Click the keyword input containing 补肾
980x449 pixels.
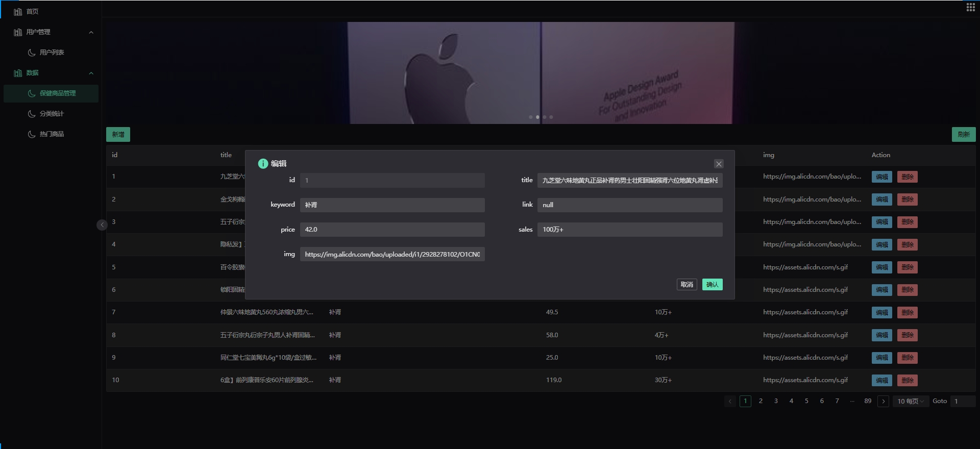393,205
